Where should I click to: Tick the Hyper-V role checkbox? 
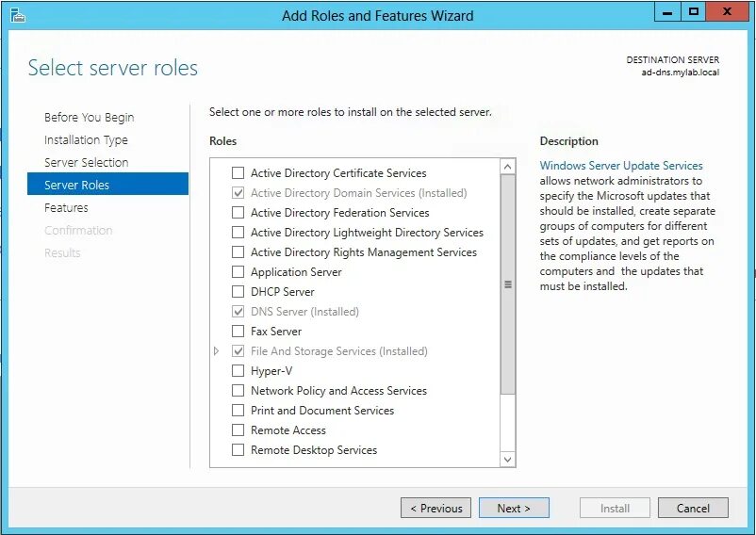pyautogui.click(x=238, y=371)
